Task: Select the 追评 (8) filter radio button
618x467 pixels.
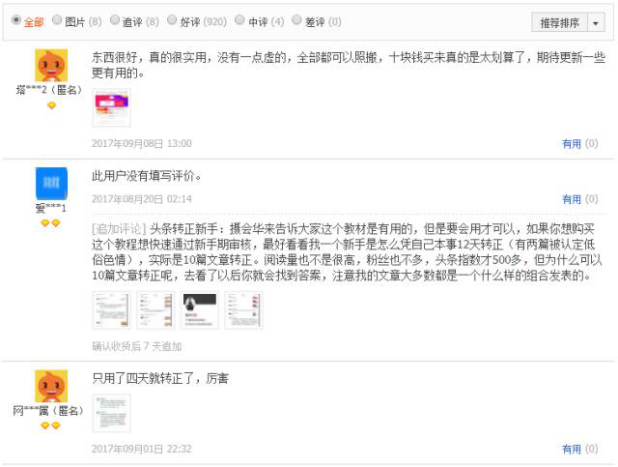Action: click(x=115, y=20)
